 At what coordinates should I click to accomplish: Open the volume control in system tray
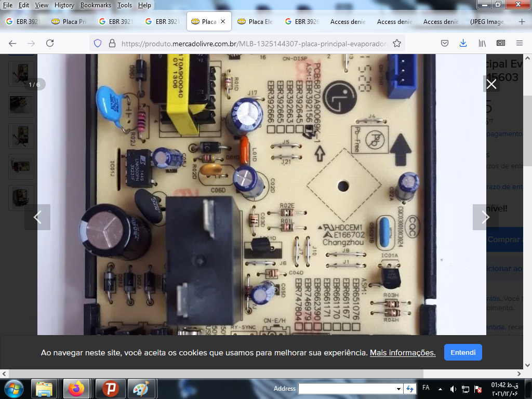(x=453, y=389)
